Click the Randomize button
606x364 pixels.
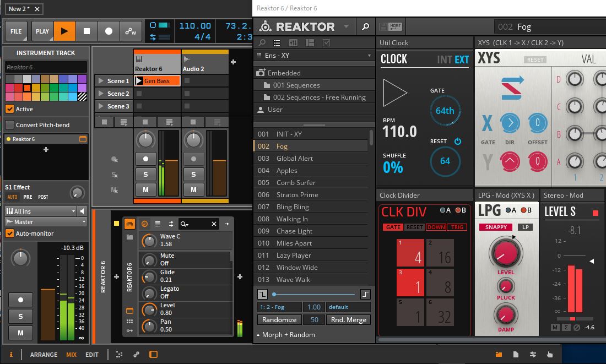[279, 319]
